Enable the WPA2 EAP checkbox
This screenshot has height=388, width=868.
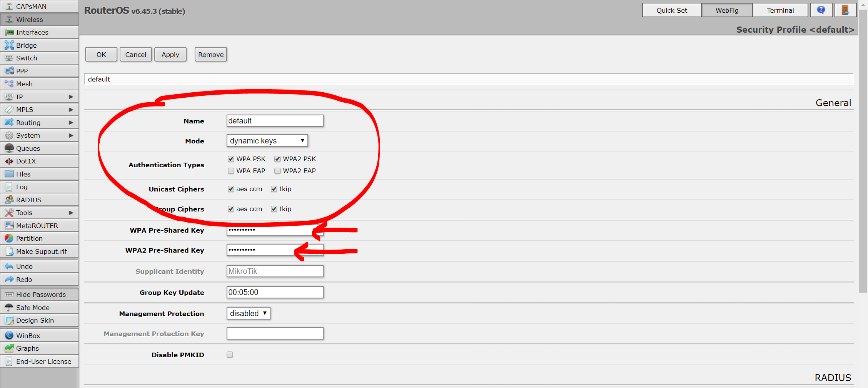277,171
